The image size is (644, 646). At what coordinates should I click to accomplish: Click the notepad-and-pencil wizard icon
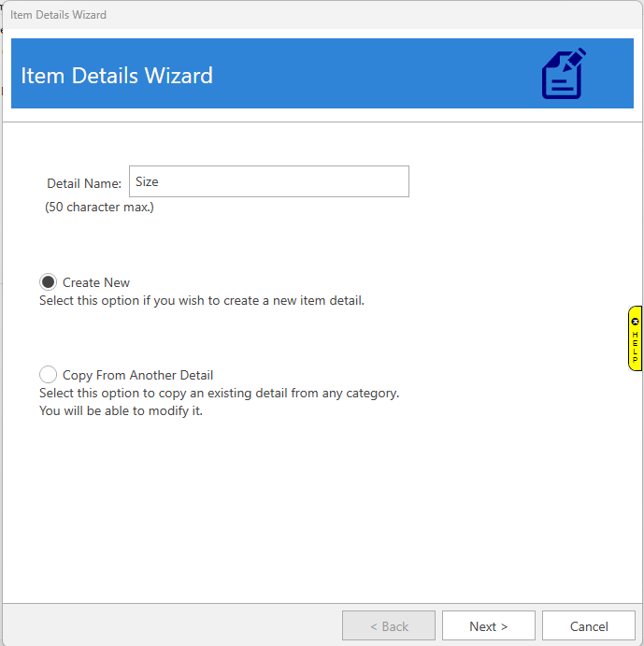564,74
